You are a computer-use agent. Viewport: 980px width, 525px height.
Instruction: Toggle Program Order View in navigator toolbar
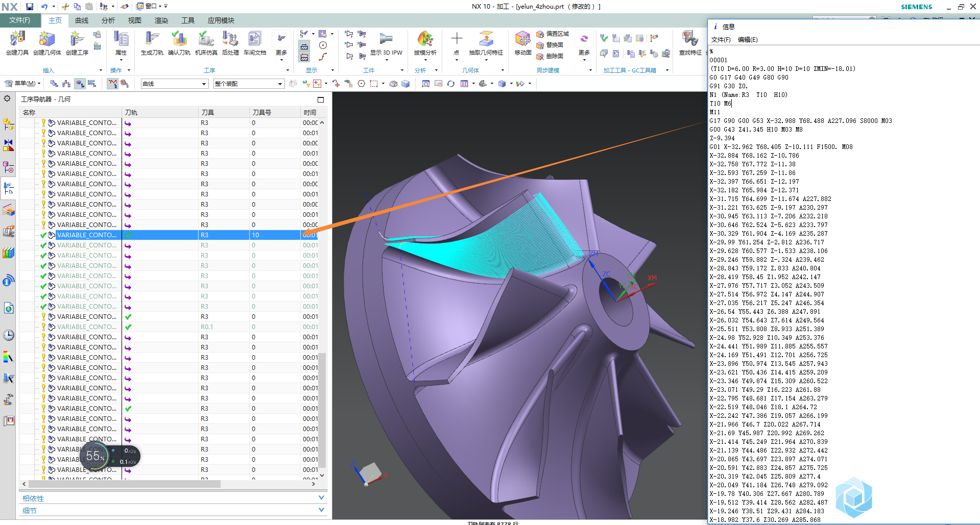(x=55, y=84)
